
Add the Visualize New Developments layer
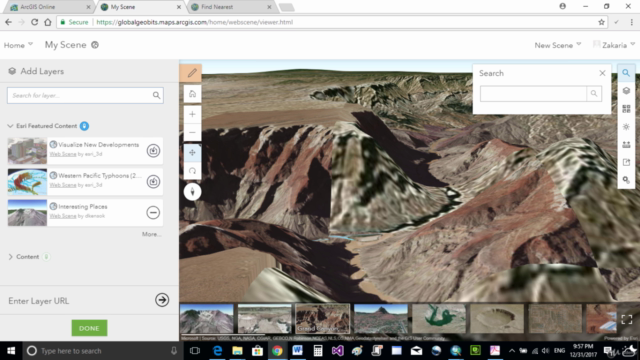click(x=153, y=151)
